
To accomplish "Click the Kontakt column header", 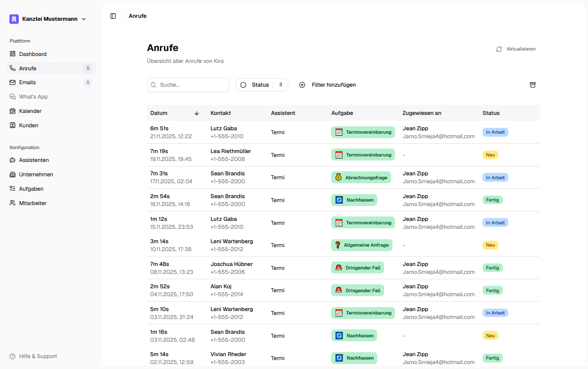I will 221,113.
